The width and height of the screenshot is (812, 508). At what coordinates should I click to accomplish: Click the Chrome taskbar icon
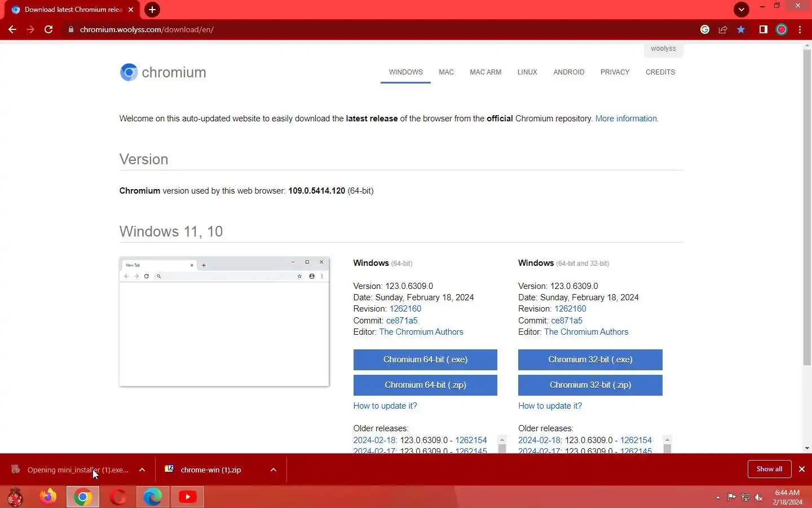click(x=83, y=497)
